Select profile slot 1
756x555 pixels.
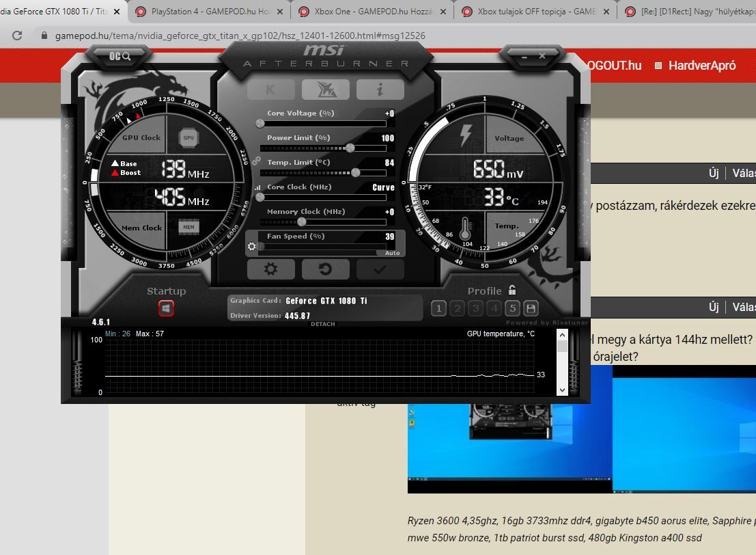pos(438,308)
